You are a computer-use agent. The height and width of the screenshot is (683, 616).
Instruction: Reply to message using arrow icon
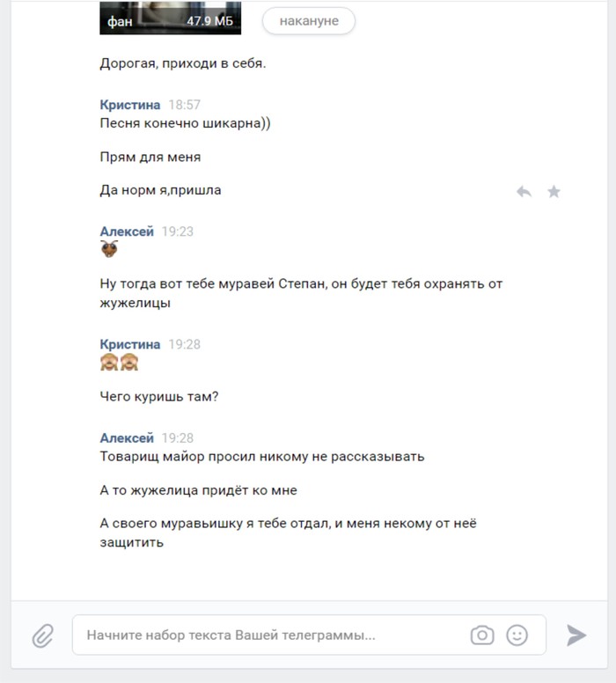pyautogui.click(x=524, y=192)
